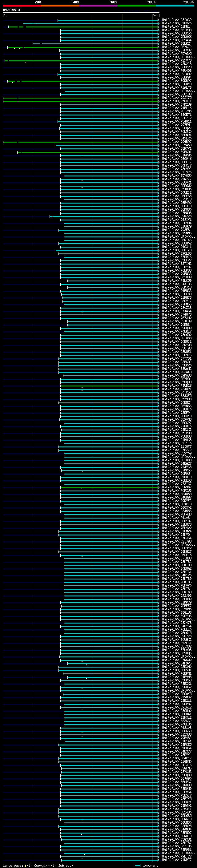
Task: Click the hit label UniRef100_A1ALT8
Action: point(177,88)
